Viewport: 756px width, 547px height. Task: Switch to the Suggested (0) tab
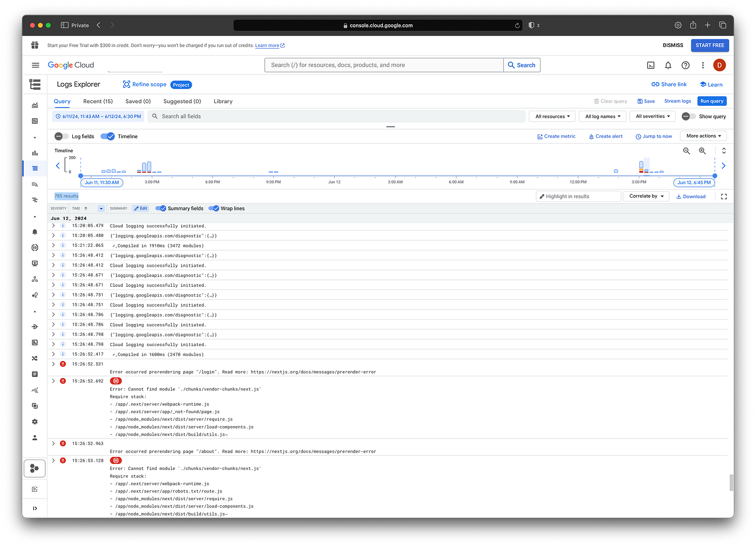182,102
